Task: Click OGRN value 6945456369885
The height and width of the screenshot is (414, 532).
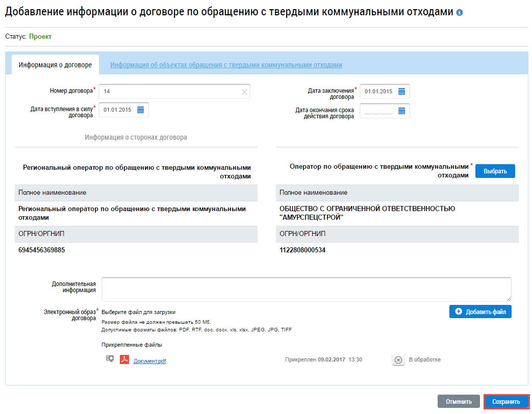Action: (41, 250)
